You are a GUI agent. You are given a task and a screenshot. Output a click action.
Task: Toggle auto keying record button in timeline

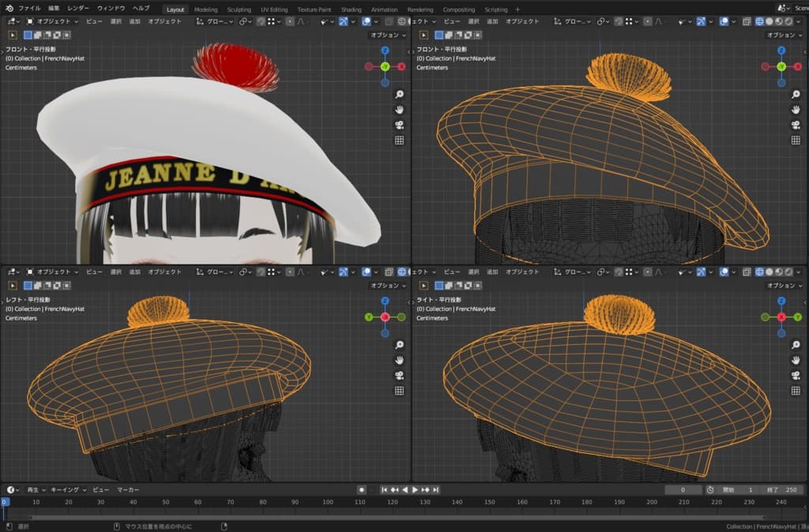click(x=362, y=490)
